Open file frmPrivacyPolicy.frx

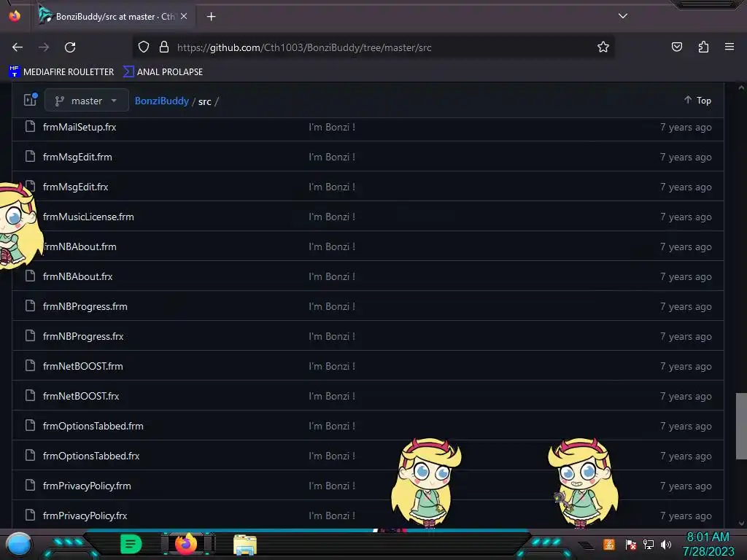[x=85, y=516]
